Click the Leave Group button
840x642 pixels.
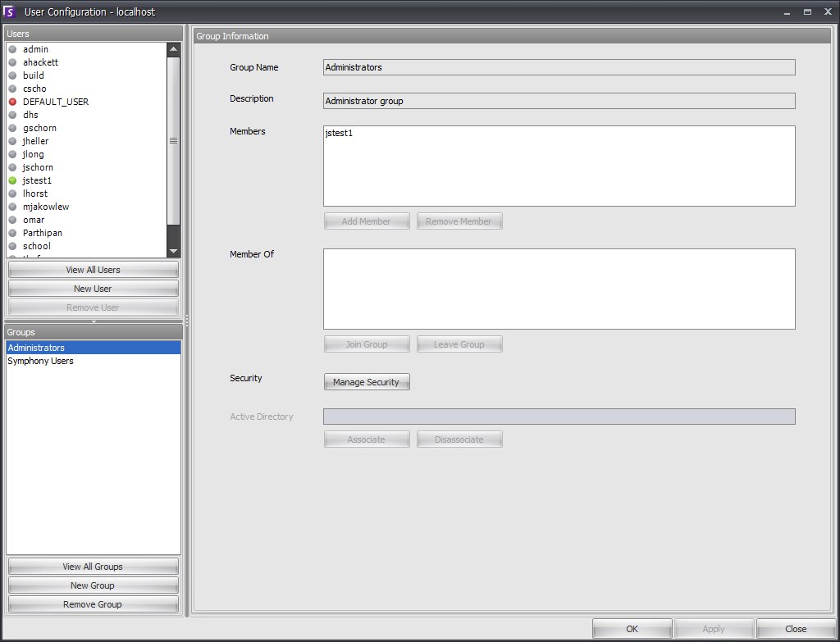459,344
